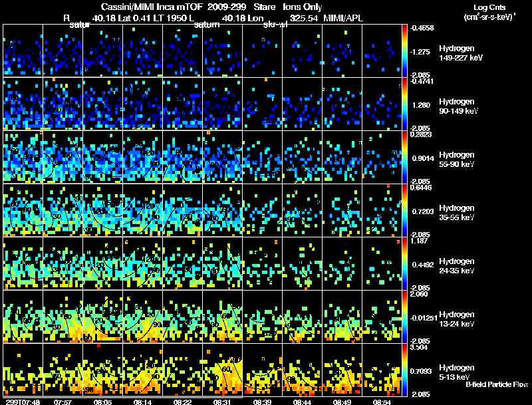
Task: Click the Hydrogen 24-35 keV row label
Action: click(x=457, y=266)
